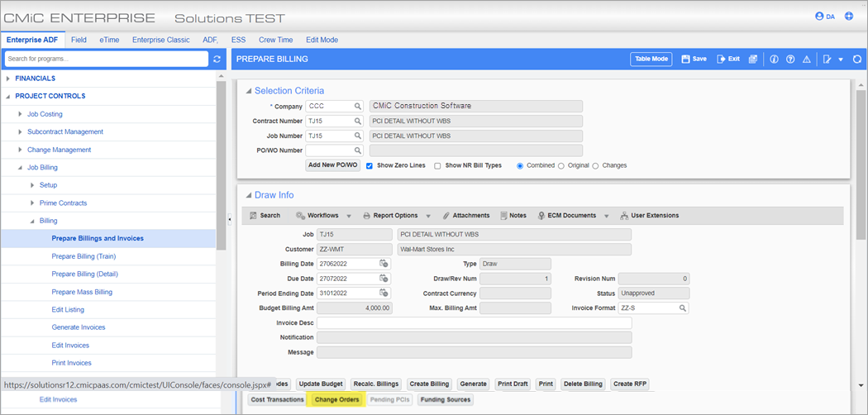Switch to the ESS tab

239,40
